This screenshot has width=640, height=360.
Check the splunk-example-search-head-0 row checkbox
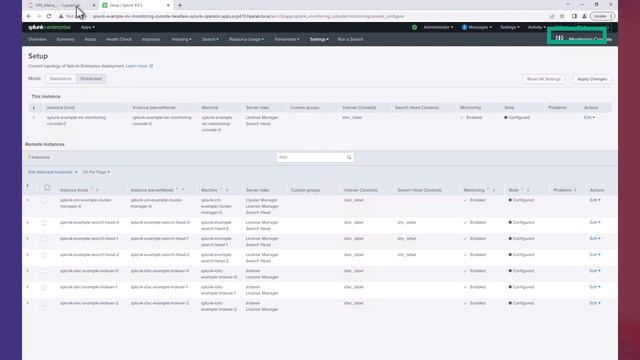coord(43,223)
